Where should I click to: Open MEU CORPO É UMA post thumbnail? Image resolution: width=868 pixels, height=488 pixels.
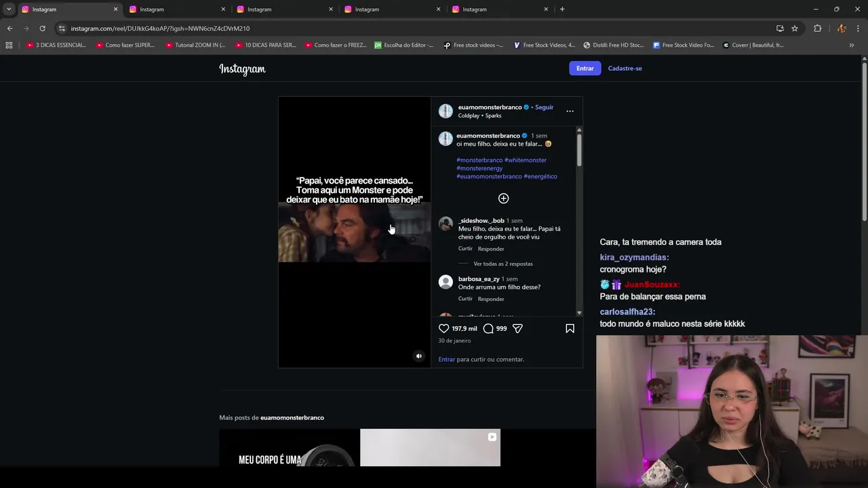point(289,447)
